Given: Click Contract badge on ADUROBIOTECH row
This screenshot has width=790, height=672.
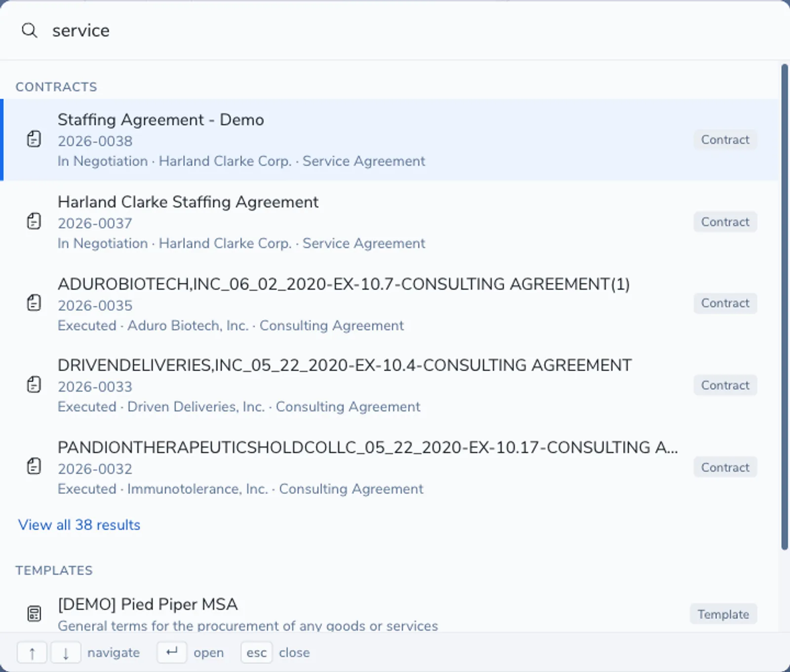Looking at the screenshot, I should click(725, 303).
